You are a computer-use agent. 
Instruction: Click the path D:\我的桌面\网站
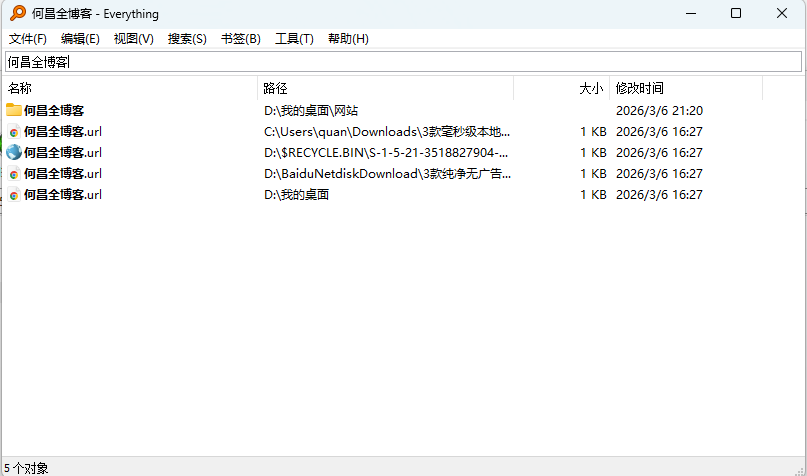(311, 111)
